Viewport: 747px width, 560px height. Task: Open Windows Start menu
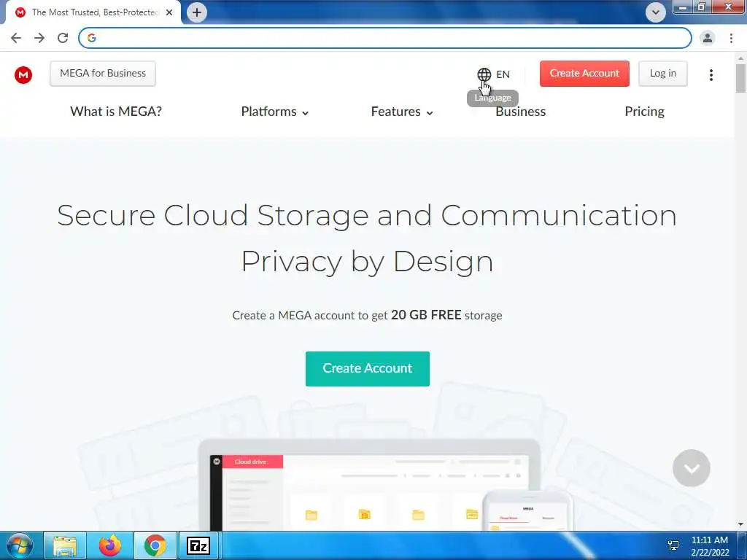(x=19, y=545)
